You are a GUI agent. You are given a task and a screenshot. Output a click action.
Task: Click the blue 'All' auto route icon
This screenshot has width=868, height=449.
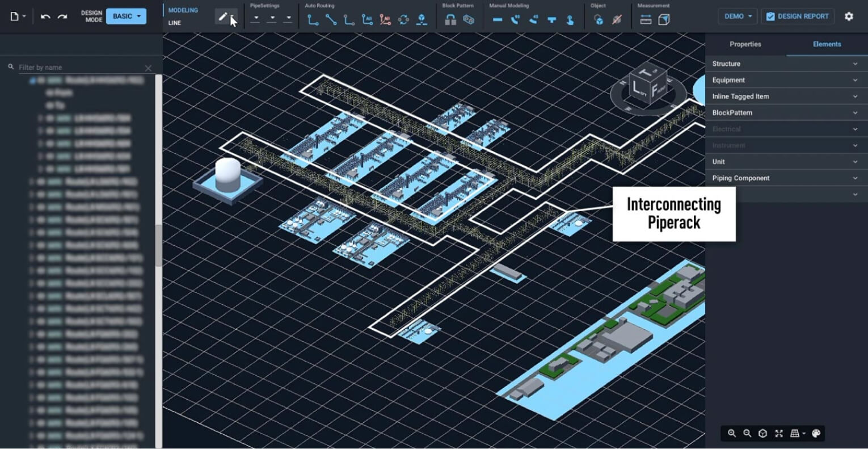click(x=367, y=20)
